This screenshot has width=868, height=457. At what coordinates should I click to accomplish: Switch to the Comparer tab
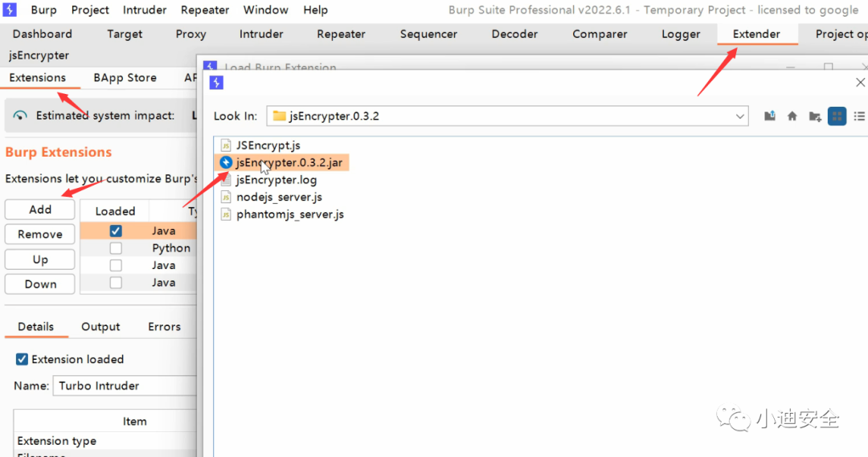(x=600, y=34)
